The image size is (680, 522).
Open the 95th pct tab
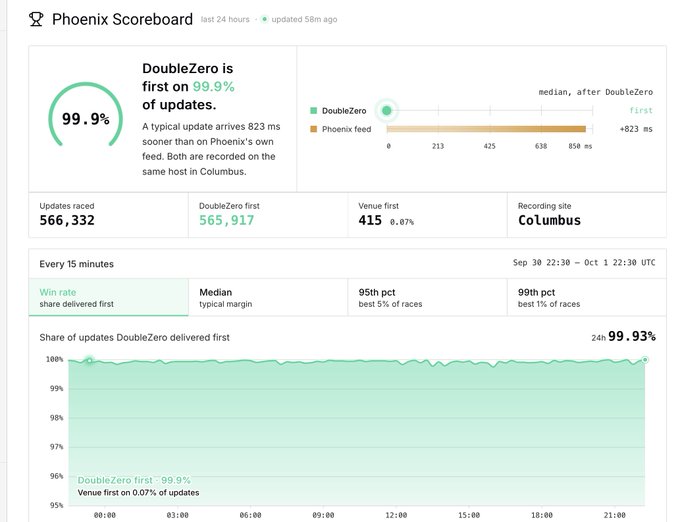(427, 297)
